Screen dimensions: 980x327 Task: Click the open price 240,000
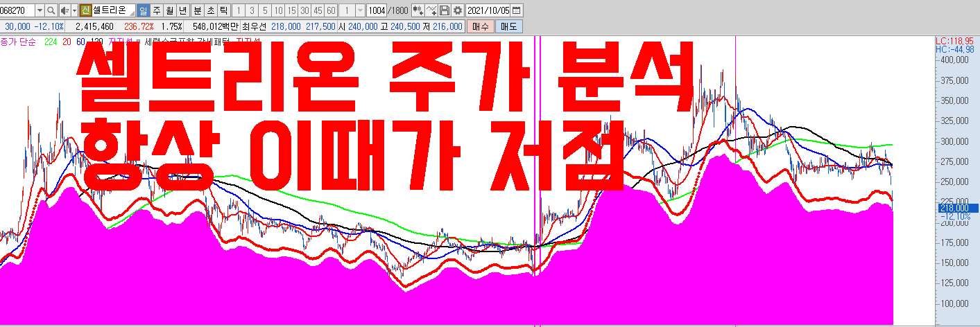tap(362, 26)
